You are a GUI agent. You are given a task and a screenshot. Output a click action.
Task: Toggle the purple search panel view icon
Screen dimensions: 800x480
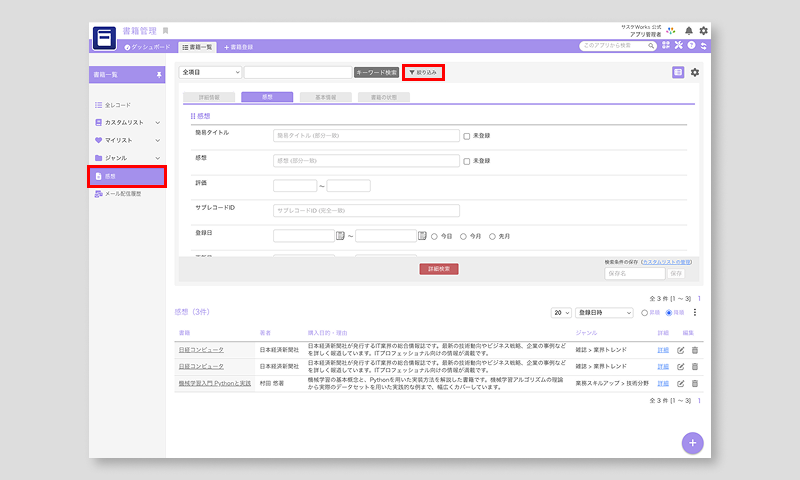[678, 72]
